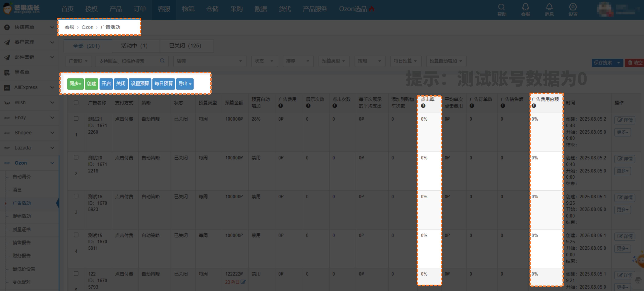Click the search magnifier in the keyword box

[162, 61]
